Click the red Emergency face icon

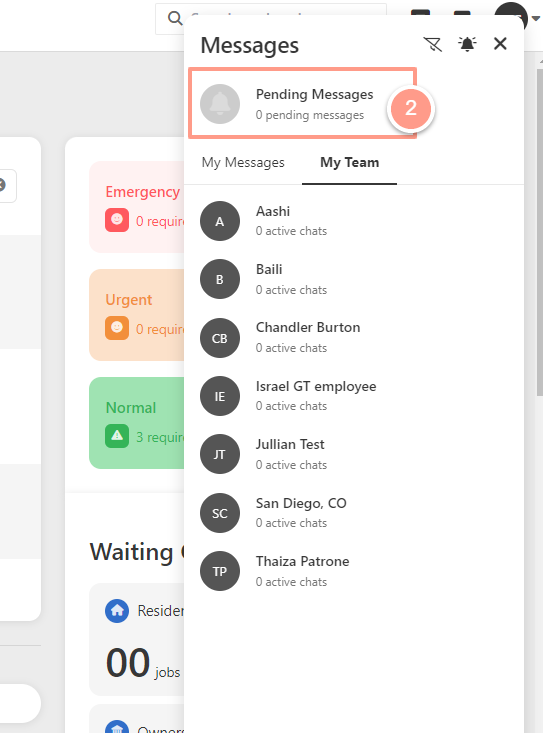117,220
